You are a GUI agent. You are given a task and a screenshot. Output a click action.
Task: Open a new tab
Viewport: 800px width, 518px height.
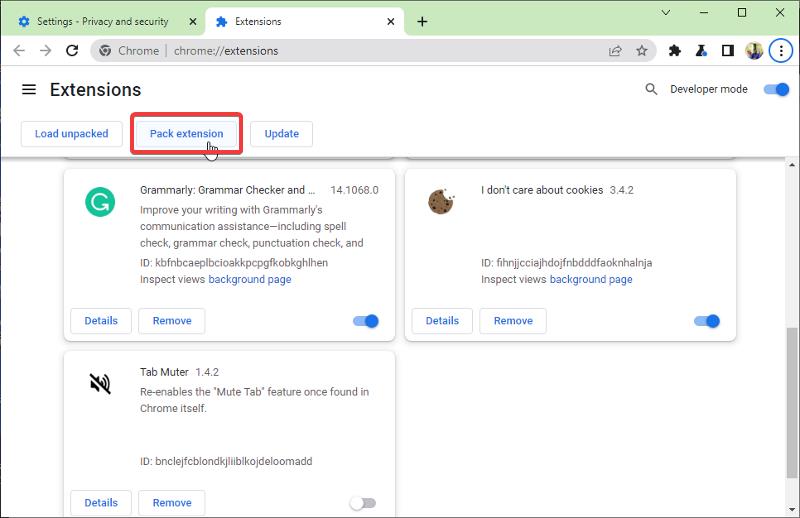coord(422,21)
